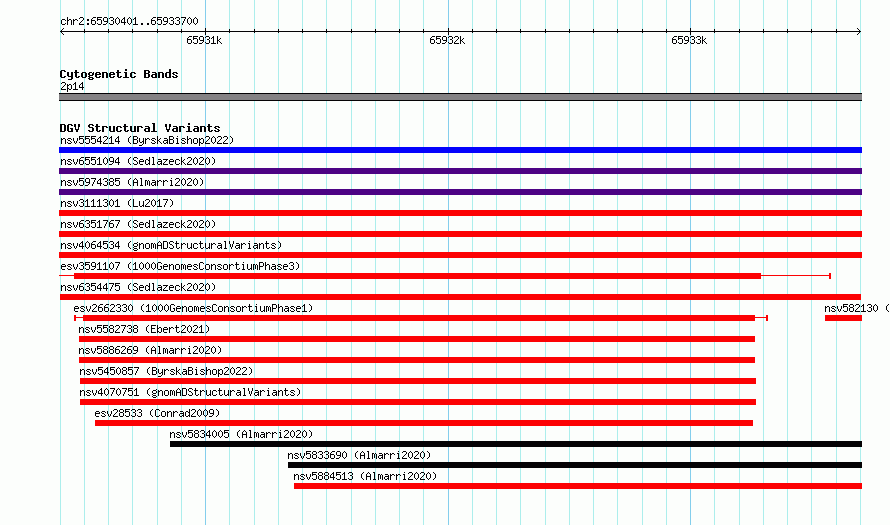Open variant label nsv5554214 (ByrskaBishop2022)
Viewport: 890px width, 525px height.
(x=147, y=140)
